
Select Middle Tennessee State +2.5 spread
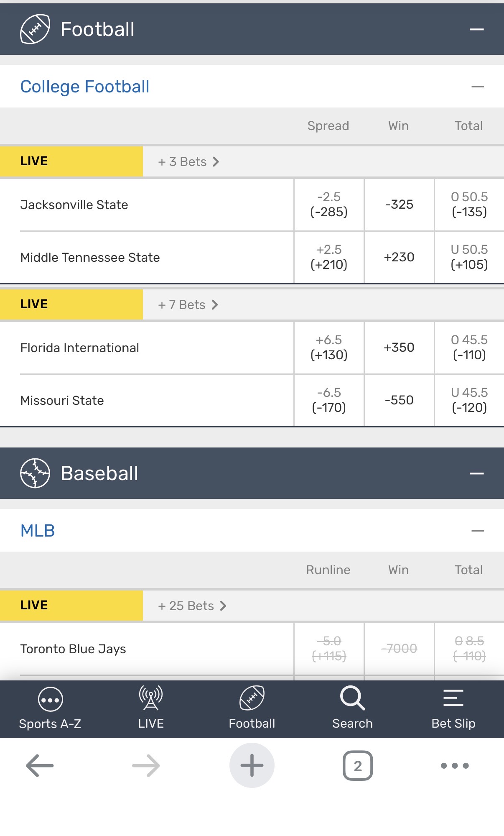click(329, 257)
